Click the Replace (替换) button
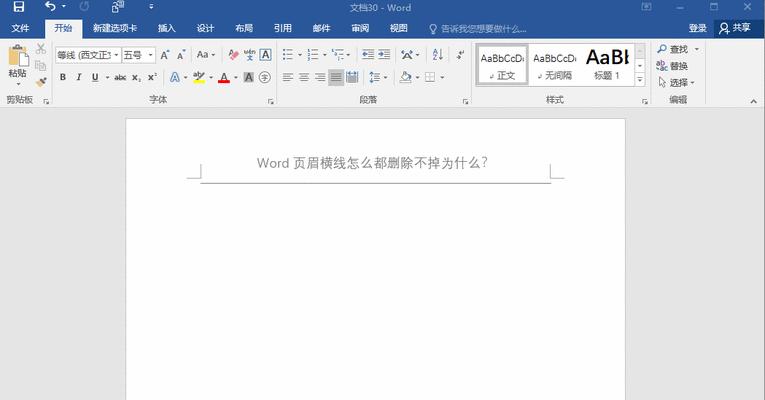 [672, 66]
